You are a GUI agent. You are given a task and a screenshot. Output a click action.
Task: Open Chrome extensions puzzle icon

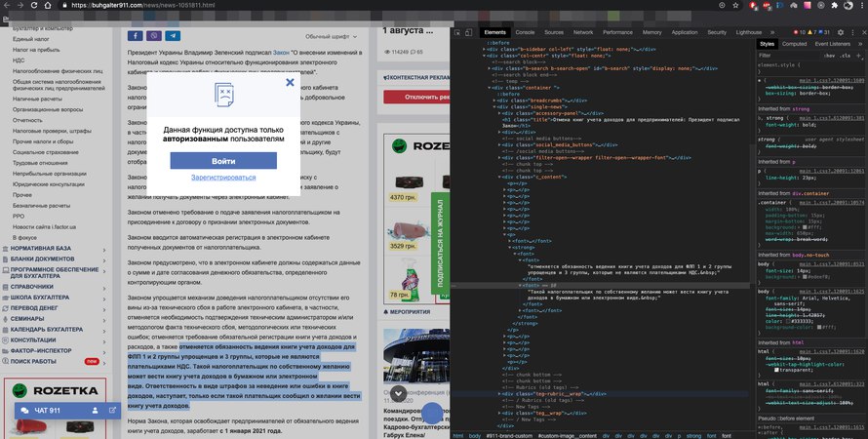(835, 5)
